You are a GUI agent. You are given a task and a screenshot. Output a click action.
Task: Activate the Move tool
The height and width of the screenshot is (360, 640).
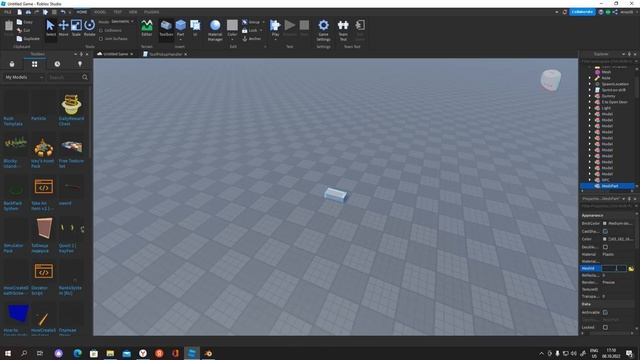coord(63,28)
